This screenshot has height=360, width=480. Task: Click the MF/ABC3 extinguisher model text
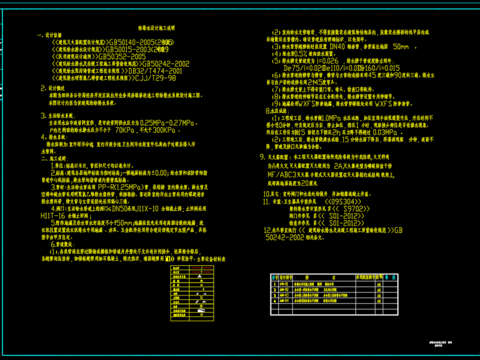(282, 175)
